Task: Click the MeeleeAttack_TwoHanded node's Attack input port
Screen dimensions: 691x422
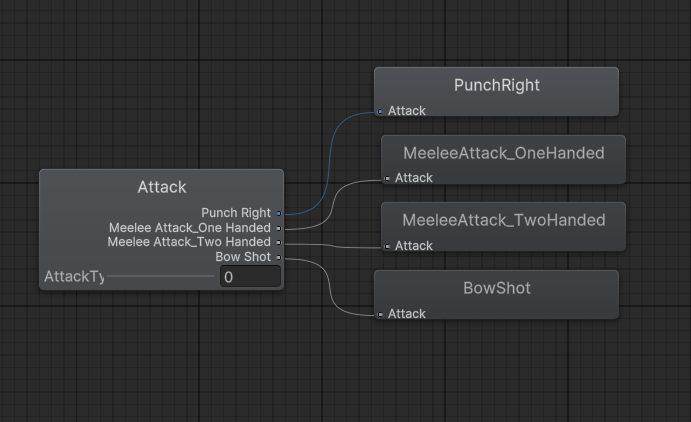Action: click(x=387, y=246)
